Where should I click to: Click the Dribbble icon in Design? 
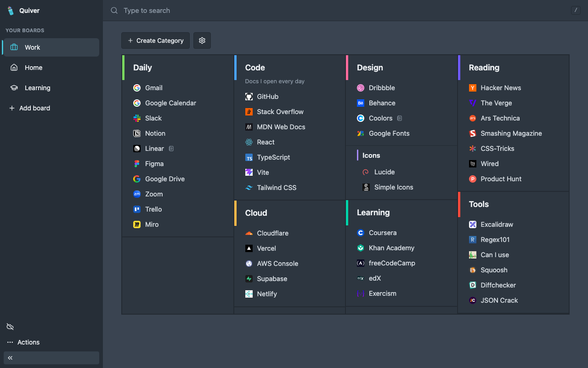361,88
